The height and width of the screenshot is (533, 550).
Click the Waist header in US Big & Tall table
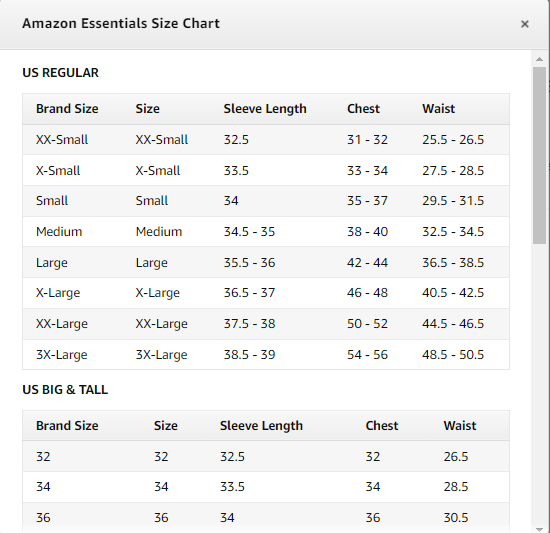click(460, 426)
